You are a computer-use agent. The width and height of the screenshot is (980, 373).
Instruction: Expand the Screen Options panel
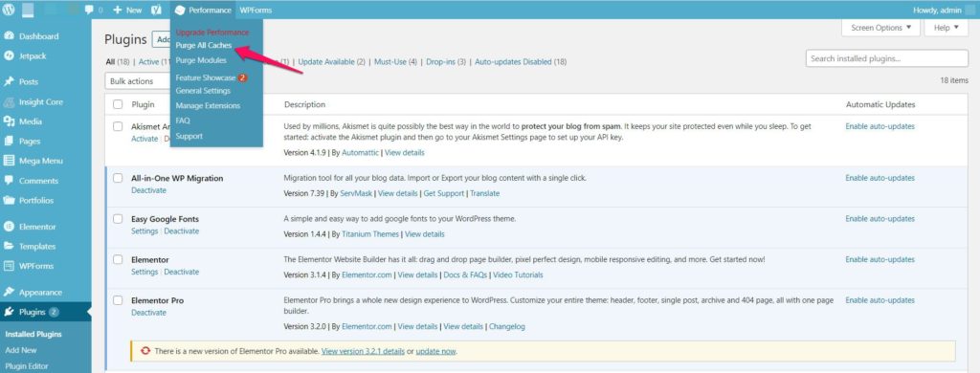pyautogui.click(x=880, y=28)
